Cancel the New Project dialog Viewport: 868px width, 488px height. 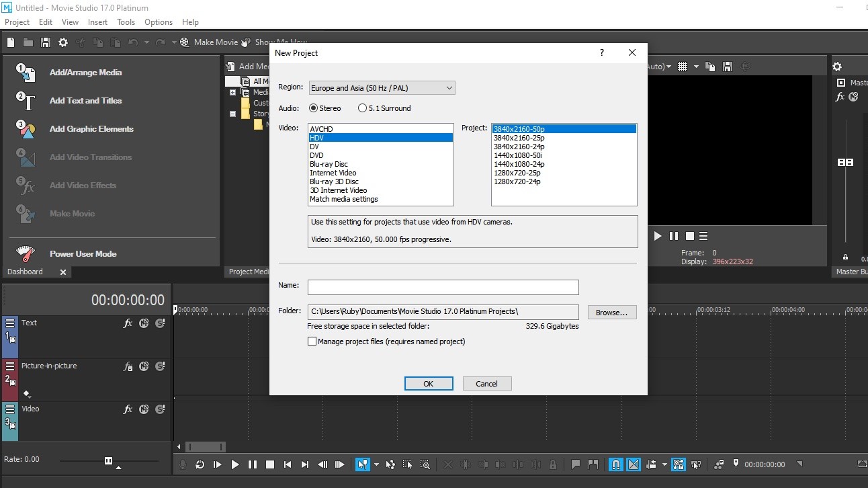coord(487,384)
